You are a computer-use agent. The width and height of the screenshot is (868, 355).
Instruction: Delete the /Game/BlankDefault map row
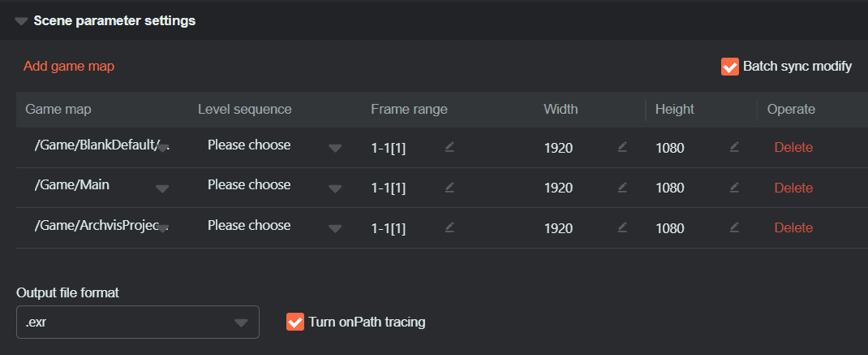point(793,147)
